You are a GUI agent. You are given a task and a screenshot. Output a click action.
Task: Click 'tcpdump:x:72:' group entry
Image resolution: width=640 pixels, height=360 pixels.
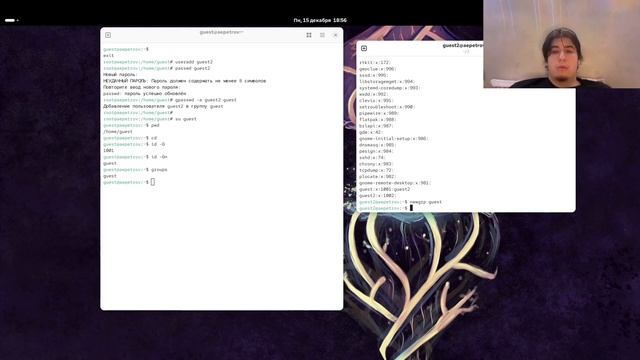[376, 170]
